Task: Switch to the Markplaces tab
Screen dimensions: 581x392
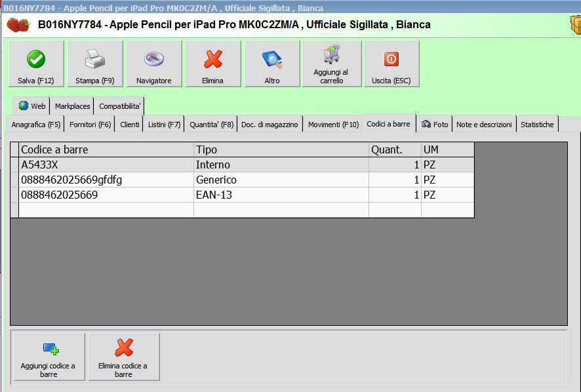Action: pos(72,106)
